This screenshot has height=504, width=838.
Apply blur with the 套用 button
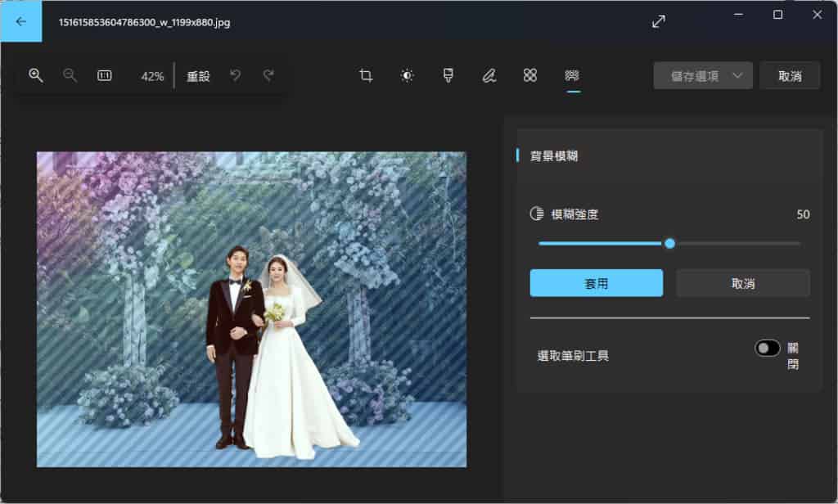(x=596, y=283)
